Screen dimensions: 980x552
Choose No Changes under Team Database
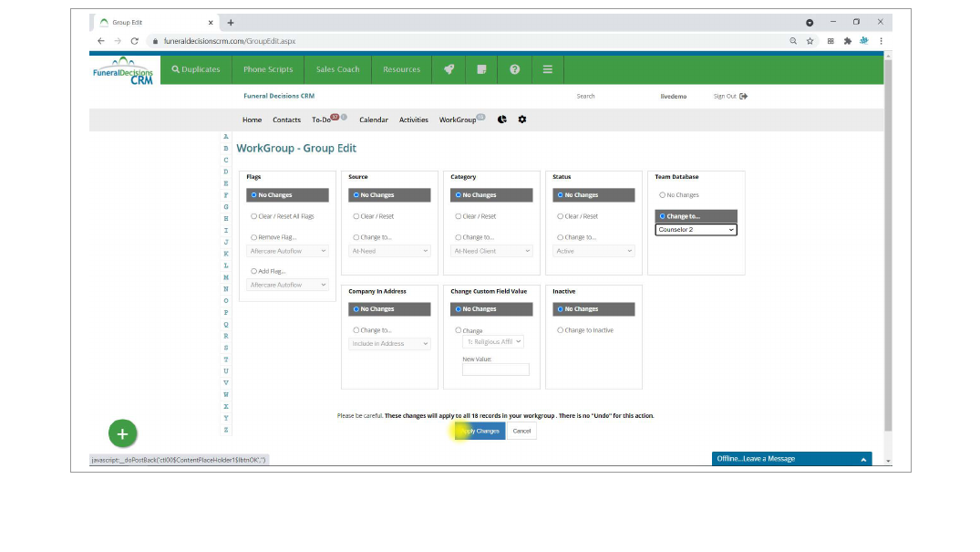point(663,195)
